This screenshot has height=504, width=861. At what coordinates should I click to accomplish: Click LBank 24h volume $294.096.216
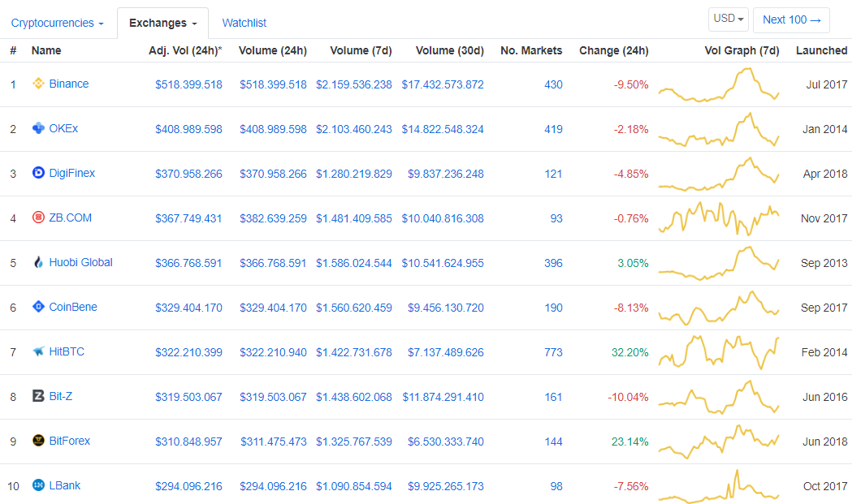tap(273, 486)
